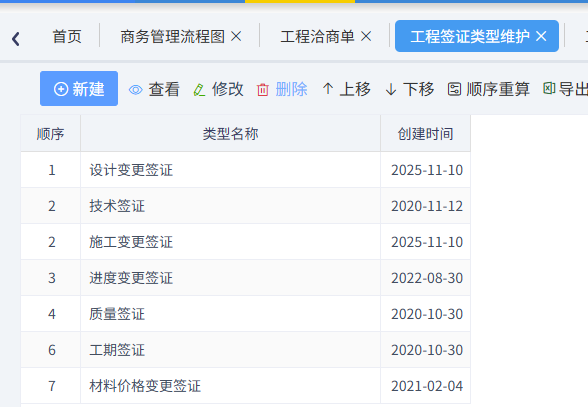
Task: Switch to 工程洽商单 tab
Action: point(317,36)
